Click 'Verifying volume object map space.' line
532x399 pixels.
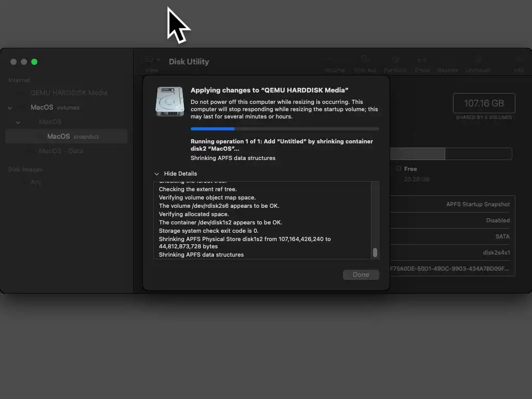(207, 197)
